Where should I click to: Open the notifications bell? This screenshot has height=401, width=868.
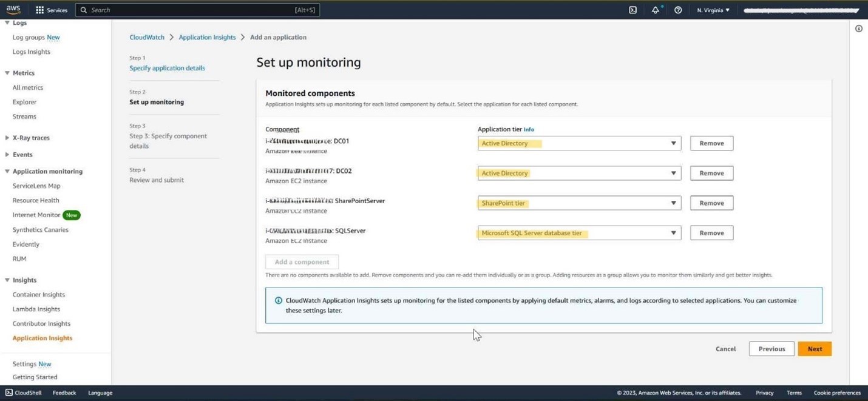point(656,10)
